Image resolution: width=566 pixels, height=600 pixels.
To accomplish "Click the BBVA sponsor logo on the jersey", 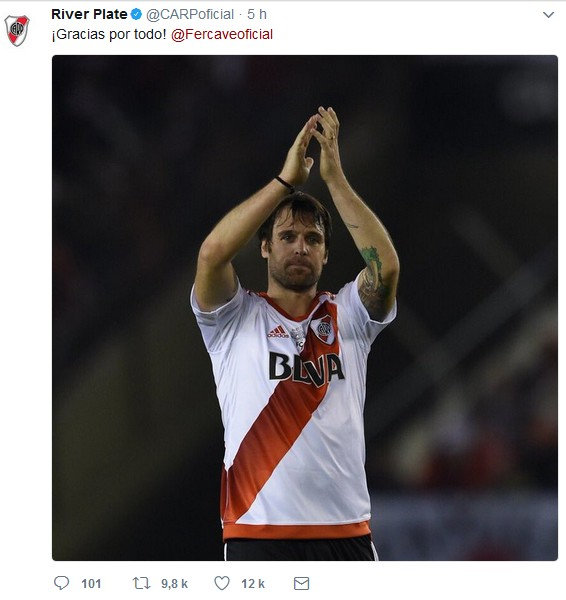I will click(x=306, y=368).
